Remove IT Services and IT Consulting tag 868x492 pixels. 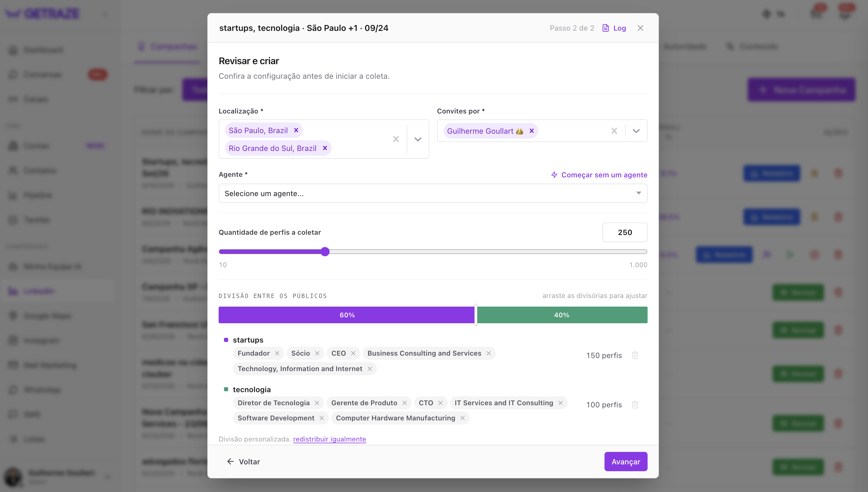(x=561, y=403)
